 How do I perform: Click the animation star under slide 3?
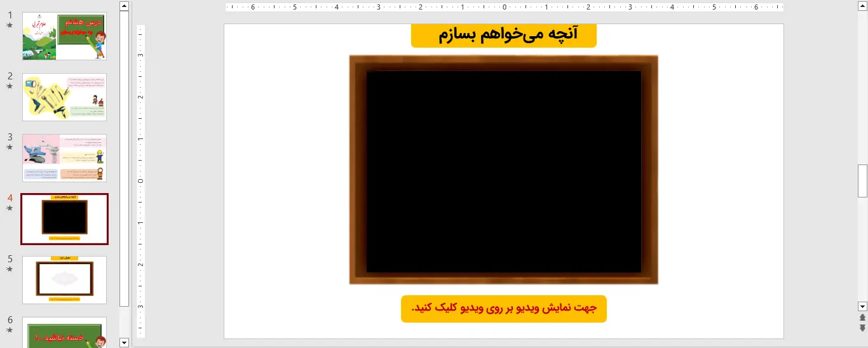(10, 147)
